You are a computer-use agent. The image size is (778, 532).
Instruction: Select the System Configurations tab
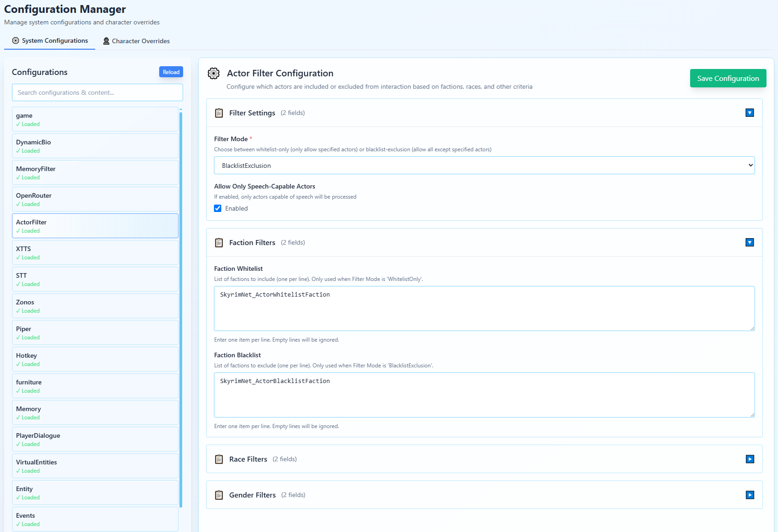coord(50,41)
